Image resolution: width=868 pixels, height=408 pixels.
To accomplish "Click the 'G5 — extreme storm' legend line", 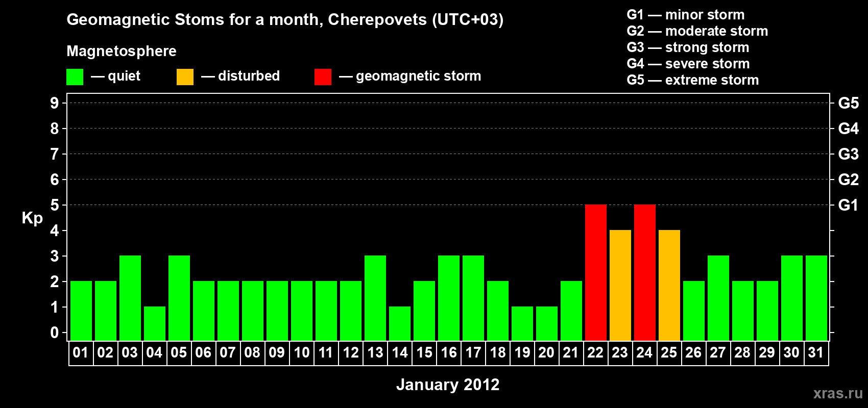I will pos(693,80).
